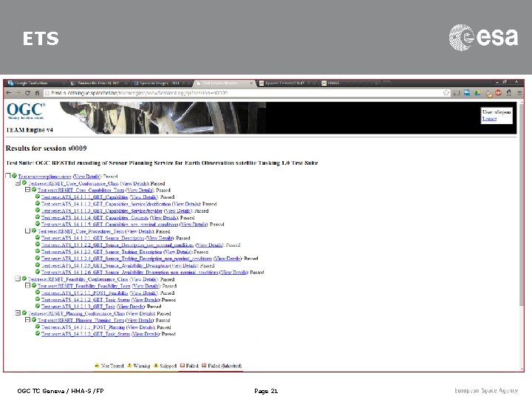Switch to the Space in Images 2014 tab

[x=162, y=83]
